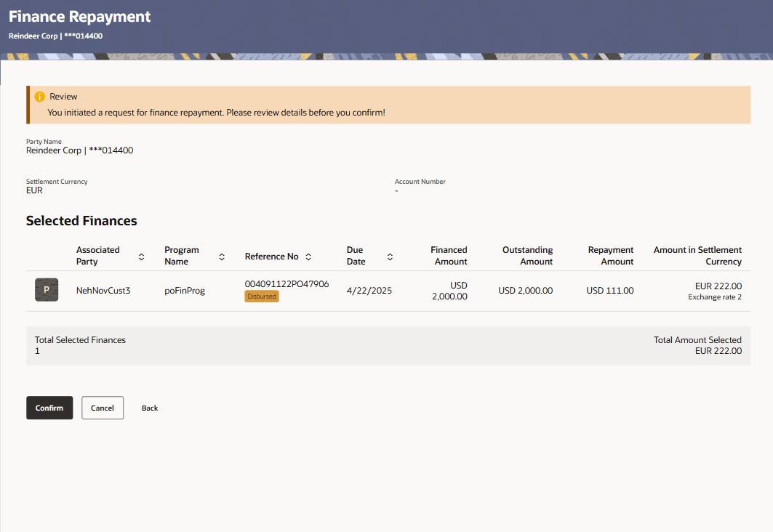Viewport: 773px width, 532px height.
Task: Sort table by Associated Party arrows
Action: click(142, 257)
